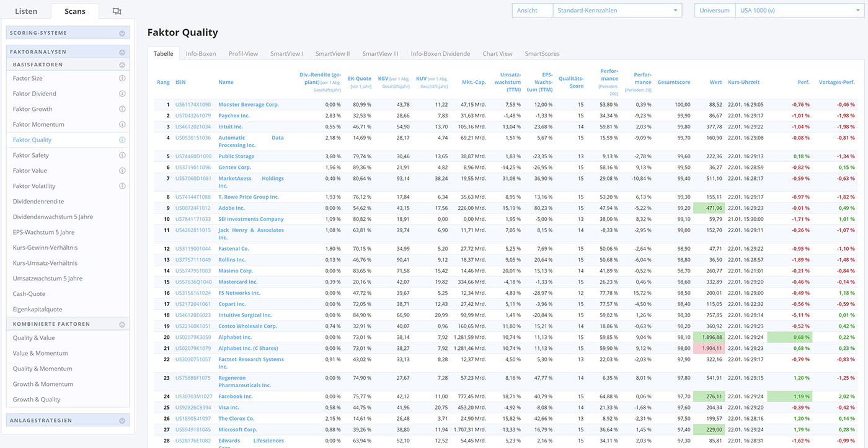
Task: Sort table by Rang column
Action: tap(163, 82)
